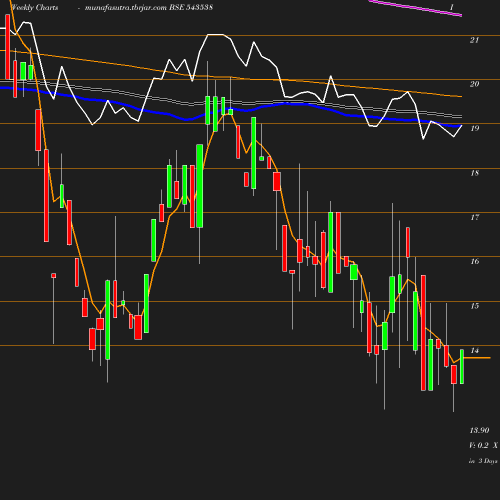Click the volume reading 'V: 0.2 X'
500x500 pixels.
tap(483, 445)
